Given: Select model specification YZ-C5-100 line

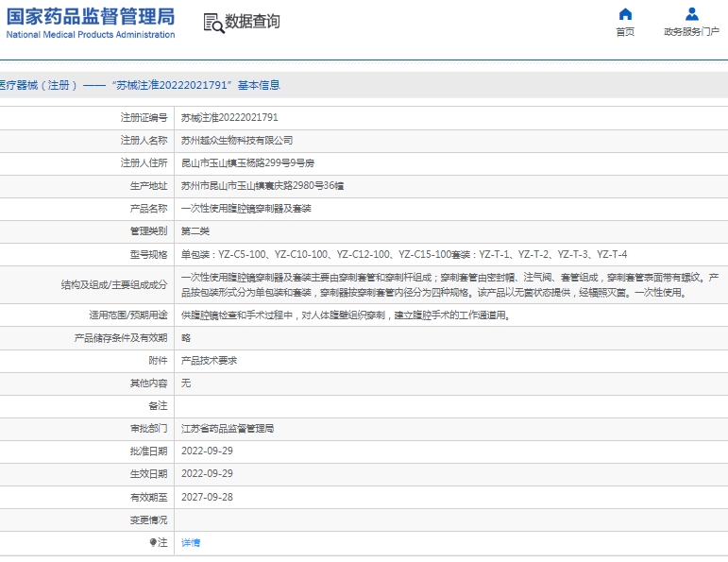Looking at the screenshot, I should pos(404,254).
